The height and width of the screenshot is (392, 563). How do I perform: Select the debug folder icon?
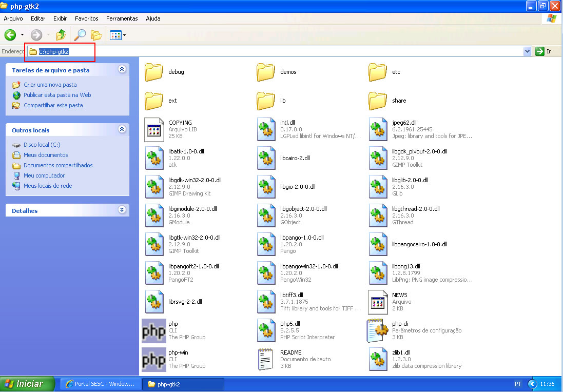point(153,72)
